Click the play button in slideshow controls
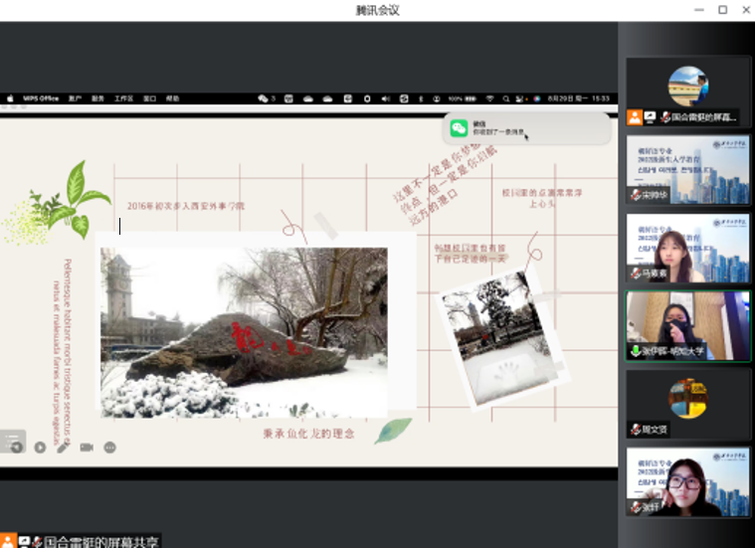 pos(40,448)
